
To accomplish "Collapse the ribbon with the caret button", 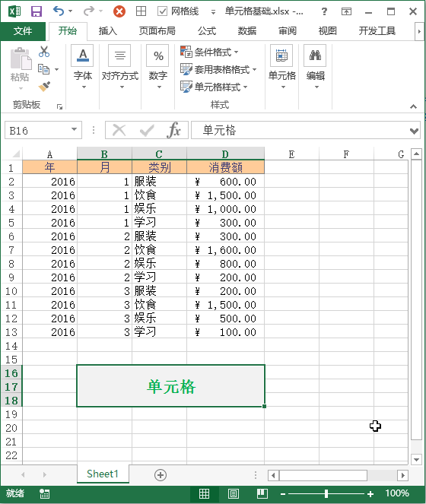I will tap(414, 106).
